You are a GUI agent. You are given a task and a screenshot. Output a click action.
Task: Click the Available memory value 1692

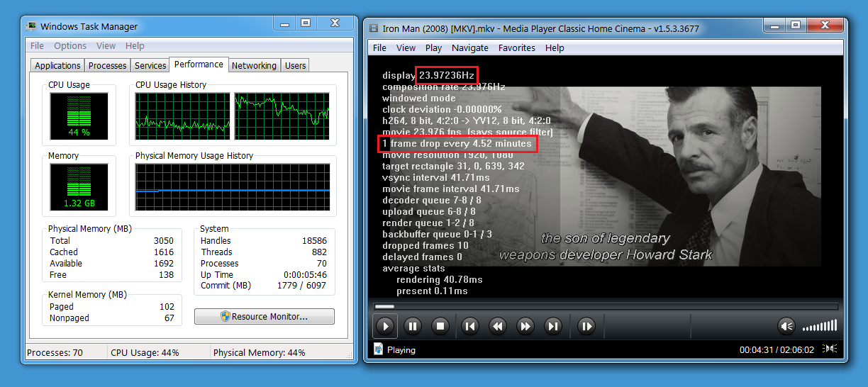click(x=164, y=264)
